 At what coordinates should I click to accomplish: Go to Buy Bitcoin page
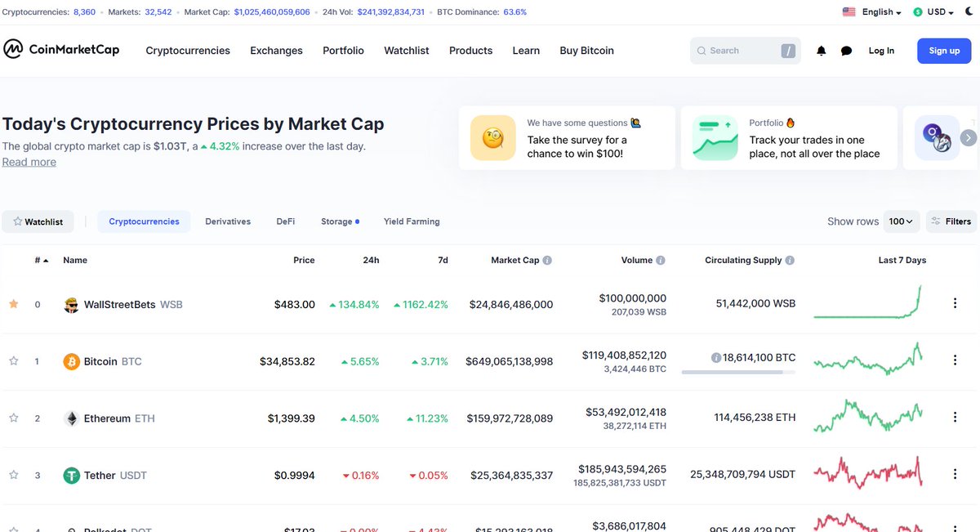(586, 51)
